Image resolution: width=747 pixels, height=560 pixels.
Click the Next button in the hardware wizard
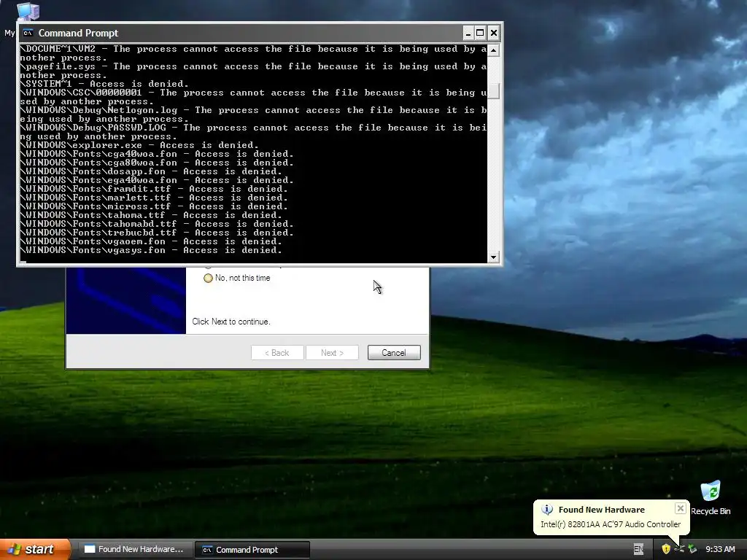332,353
